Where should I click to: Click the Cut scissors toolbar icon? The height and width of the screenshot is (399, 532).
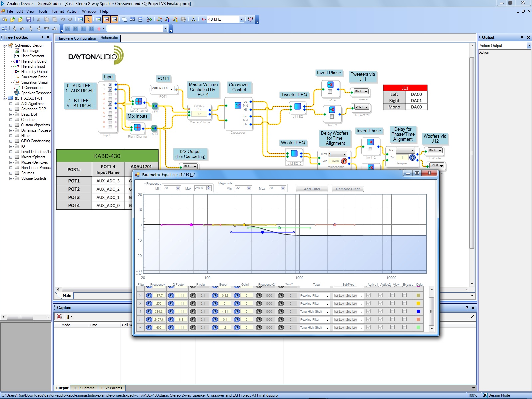click(39, 20)
